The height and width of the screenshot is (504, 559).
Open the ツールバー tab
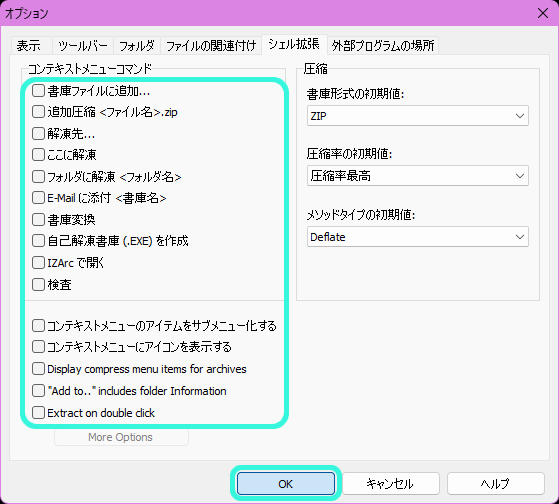click(x=83, y=46)
